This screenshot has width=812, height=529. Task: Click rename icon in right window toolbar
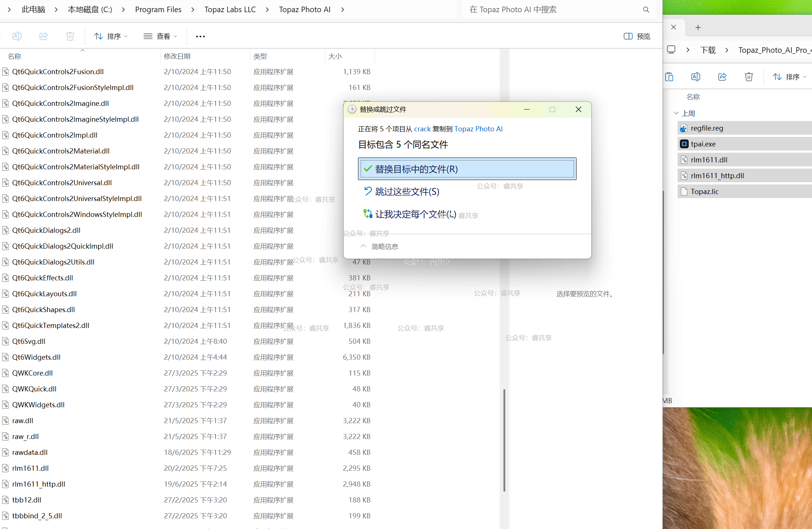(696, 77)
